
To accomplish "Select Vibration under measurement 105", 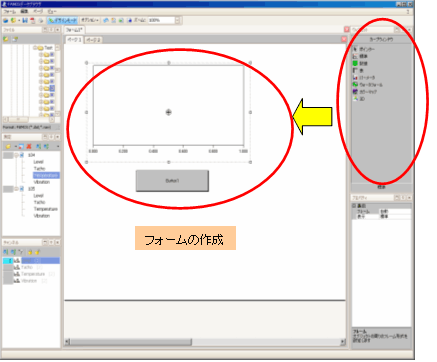I will (x=42, y=216).
